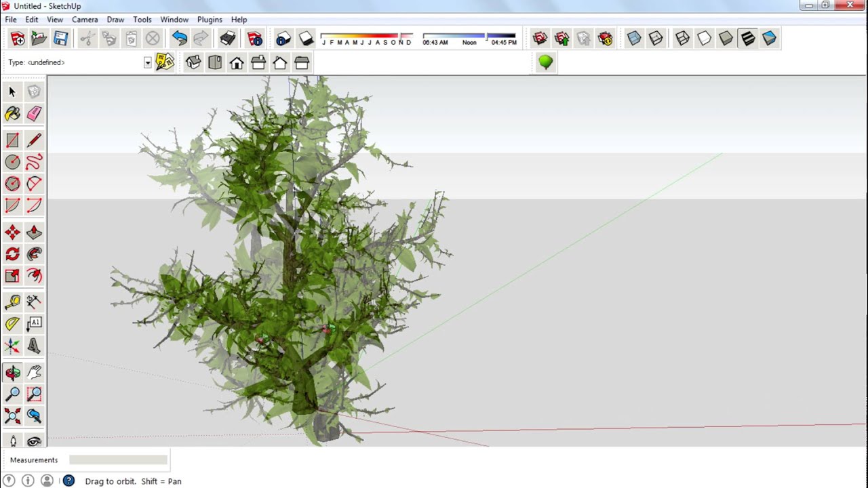
Task: Click the Erase circle-X icon
Action: (x=153, y=39)
